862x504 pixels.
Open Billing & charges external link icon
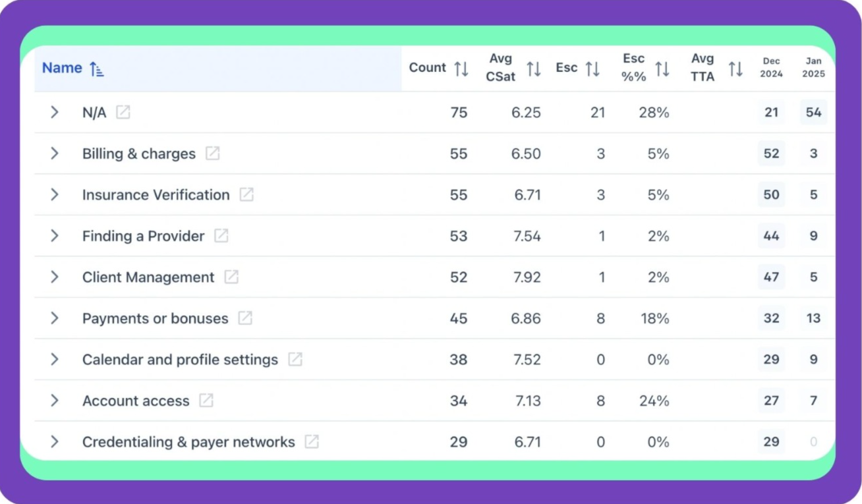pyautogui.click(x=212, y=154)
